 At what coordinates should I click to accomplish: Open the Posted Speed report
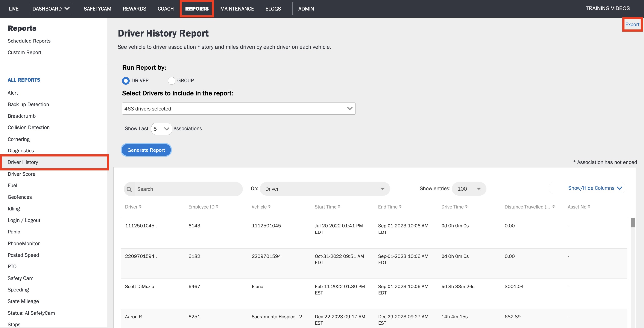coord(23,255)
